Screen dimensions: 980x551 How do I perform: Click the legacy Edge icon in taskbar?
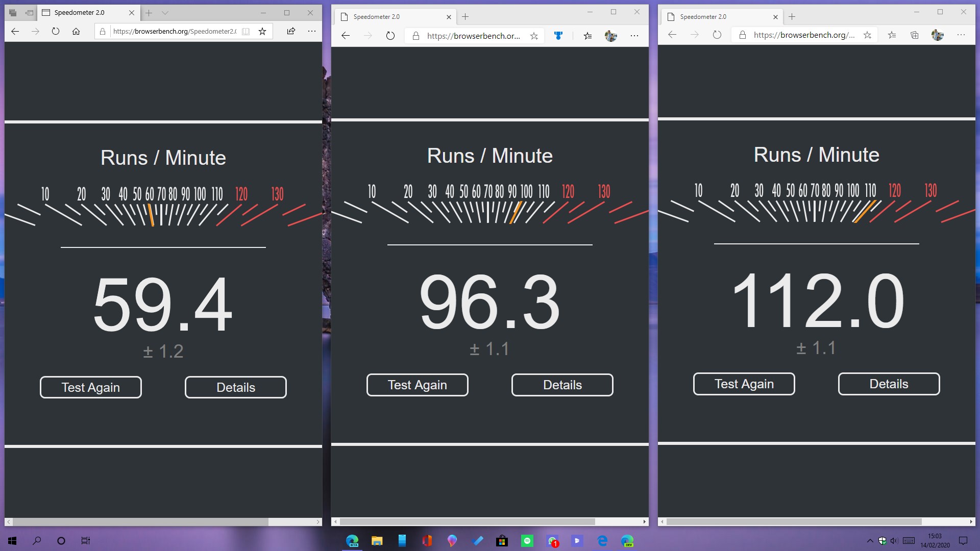602,540
